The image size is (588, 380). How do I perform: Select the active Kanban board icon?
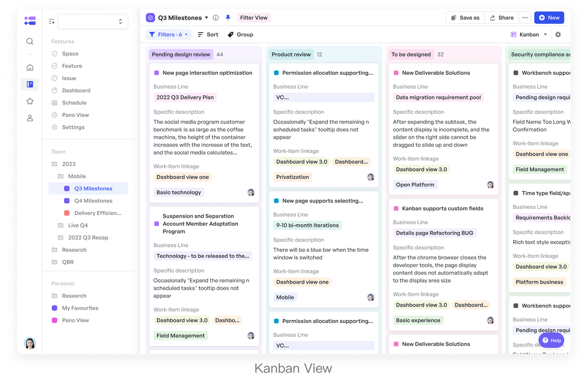[29, 84]
